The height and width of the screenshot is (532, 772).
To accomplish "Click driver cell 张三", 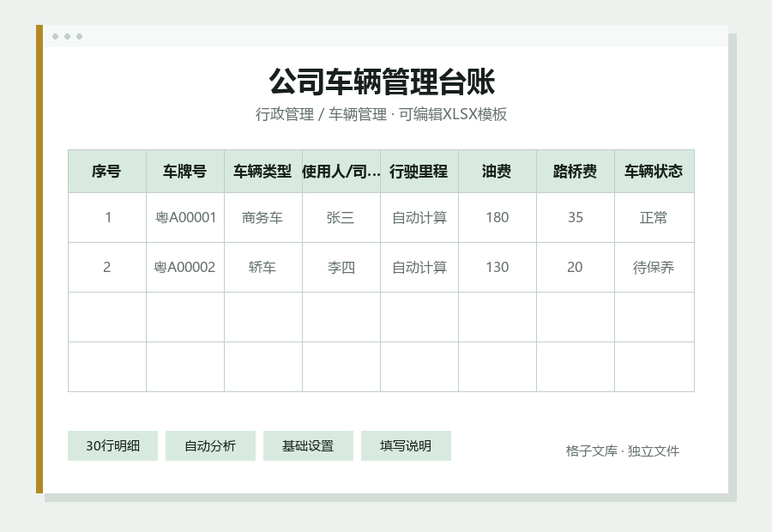I will click(x=341, y=217).
